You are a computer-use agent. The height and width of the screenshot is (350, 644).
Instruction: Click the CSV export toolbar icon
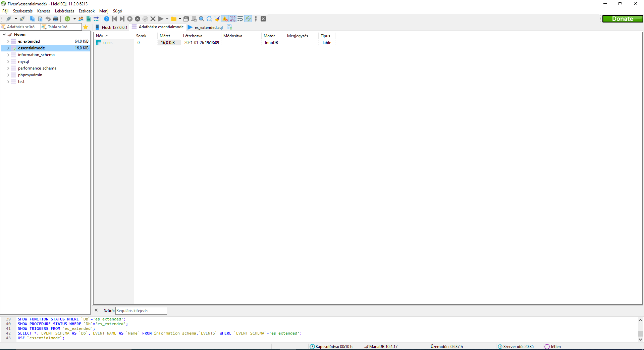click(89, 19)
